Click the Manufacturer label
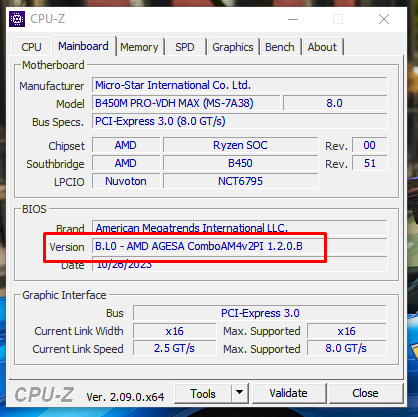The width and height of the screenshot is (418, 417). click(52, 86)
